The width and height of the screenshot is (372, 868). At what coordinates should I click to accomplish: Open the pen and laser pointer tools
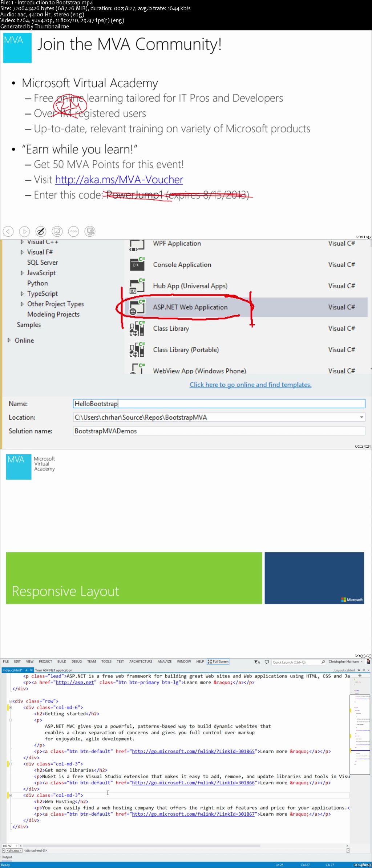41,231
